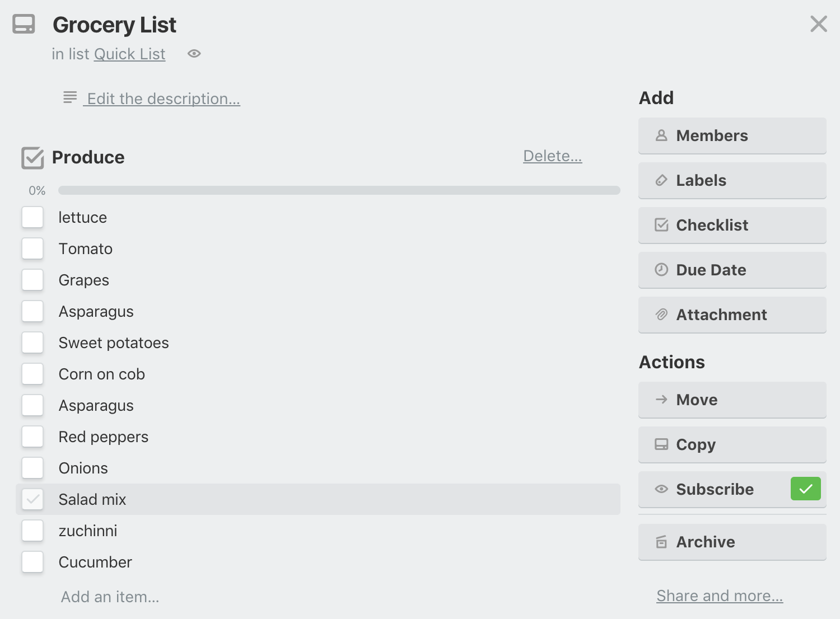Viewport: 840px width, 619px height.
Task: Click Edit the description link
Action: click(162, 99)
